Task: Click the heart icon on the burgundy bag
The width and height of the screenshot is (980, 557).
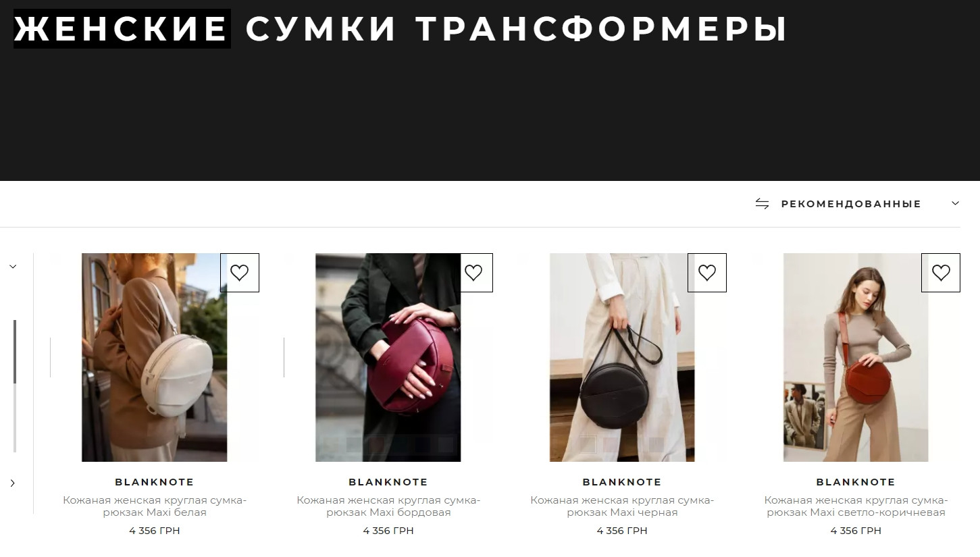Action: click(x=473, y=273)
